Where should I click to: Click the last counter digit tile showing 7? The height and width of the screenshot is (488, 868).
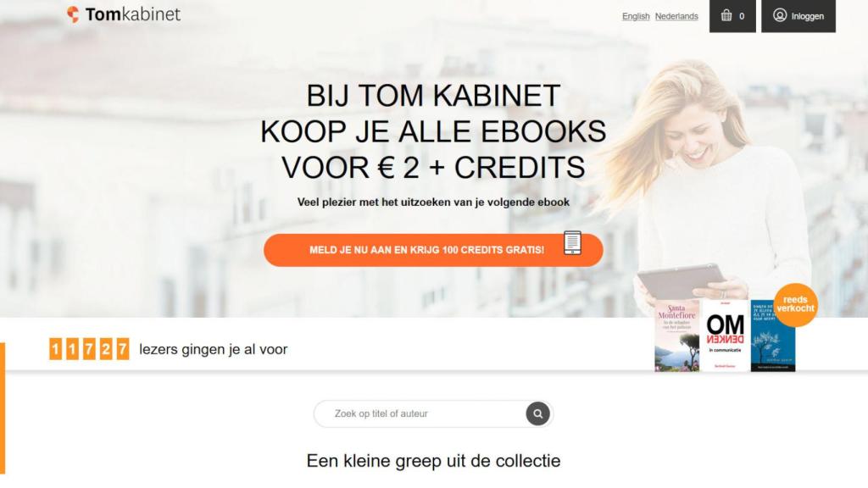tap(122, 349)
